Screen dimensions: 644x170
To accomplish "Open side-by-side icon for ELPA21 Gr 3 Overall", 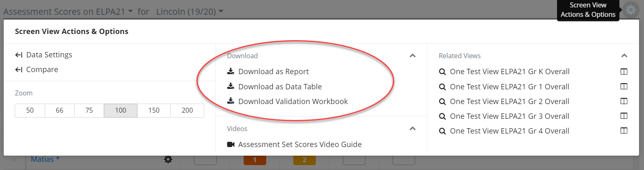I will (624, 116).
